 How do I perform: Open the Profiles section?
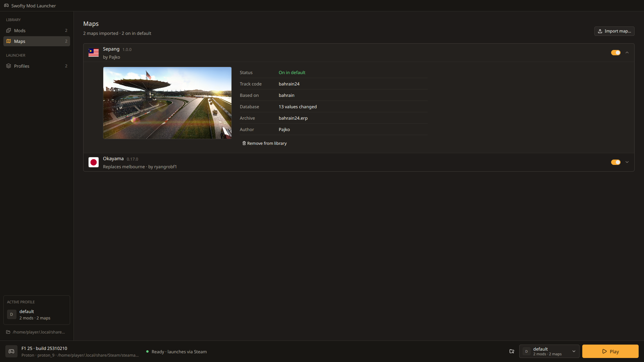click(37, 66)
